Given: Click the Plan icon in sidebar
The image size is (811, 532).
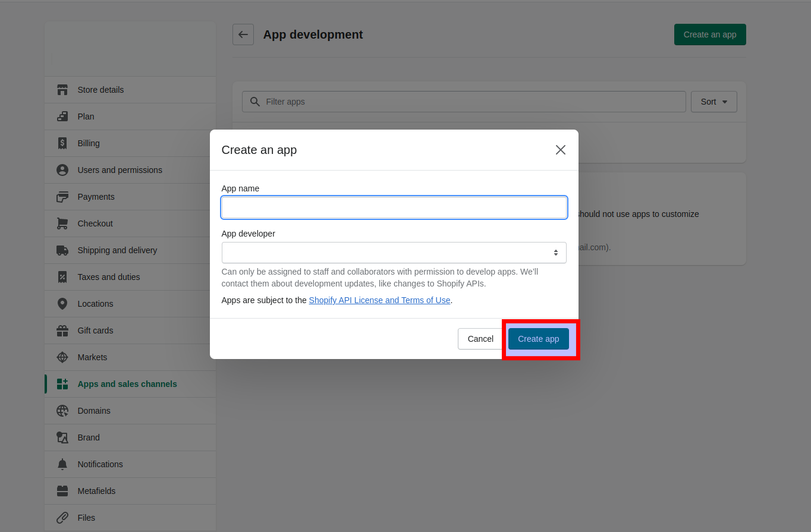Looking at the screenshot, I should [x=62, y=117].
